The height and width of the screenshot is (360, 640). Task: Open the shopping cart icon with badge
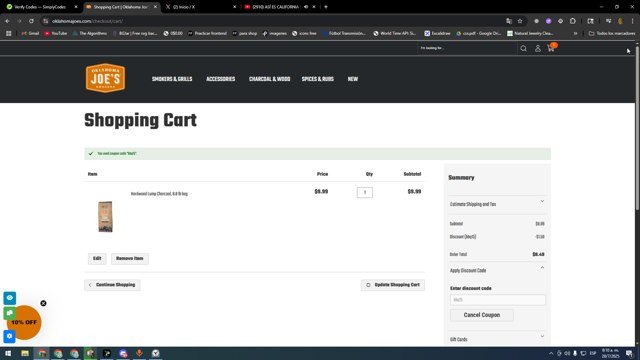(x=551, y=48)
